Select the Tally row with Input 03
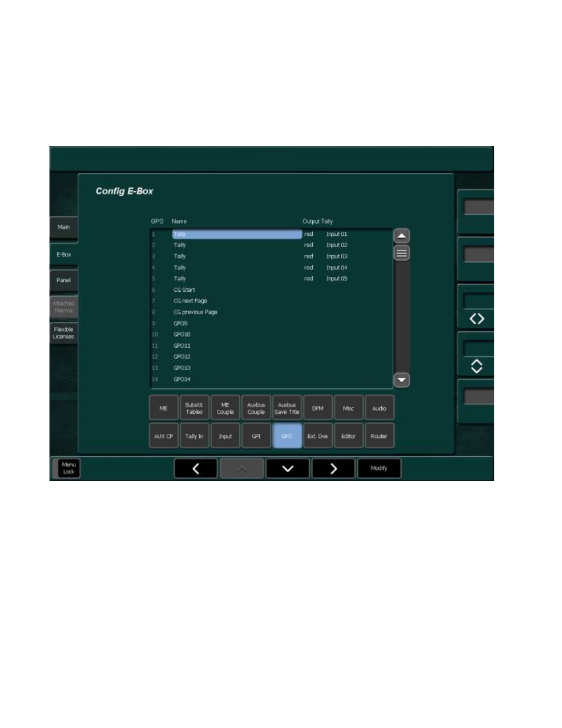The image size is (562, 728). click(272, 256)
